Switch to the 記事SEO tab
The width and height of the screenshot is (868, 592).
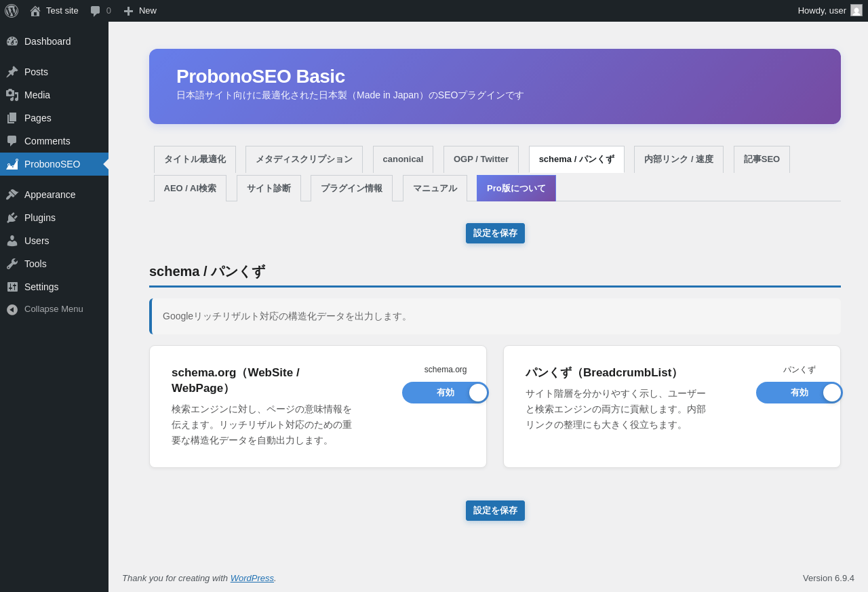coord(762,159)
